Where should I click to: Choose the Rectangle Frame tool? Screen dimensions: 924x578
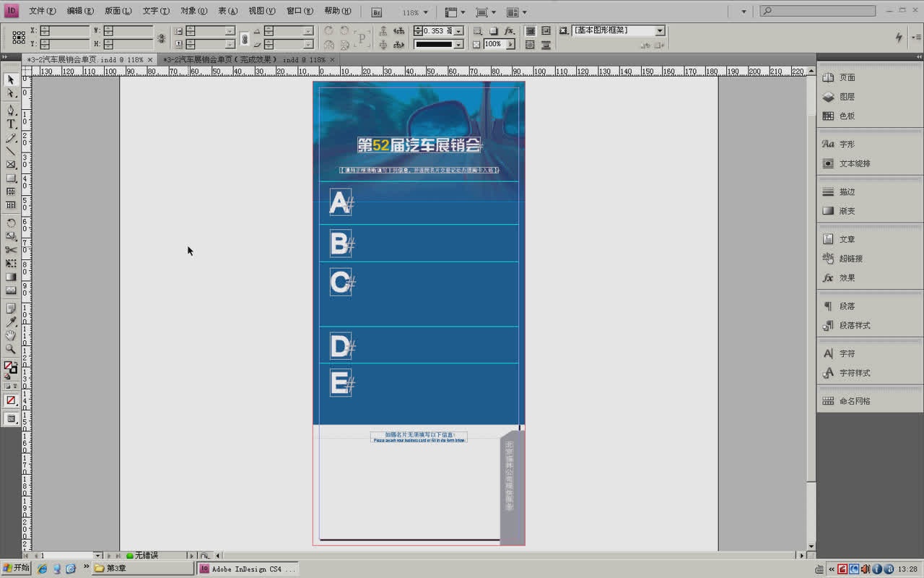11,165
